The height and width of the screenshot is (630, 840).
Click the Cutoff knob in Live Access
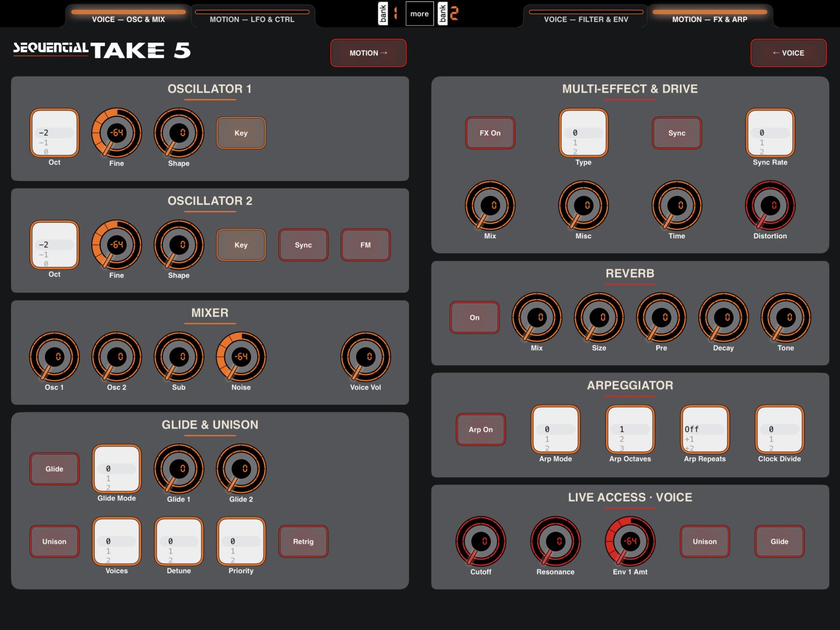(x=481, y=541)
